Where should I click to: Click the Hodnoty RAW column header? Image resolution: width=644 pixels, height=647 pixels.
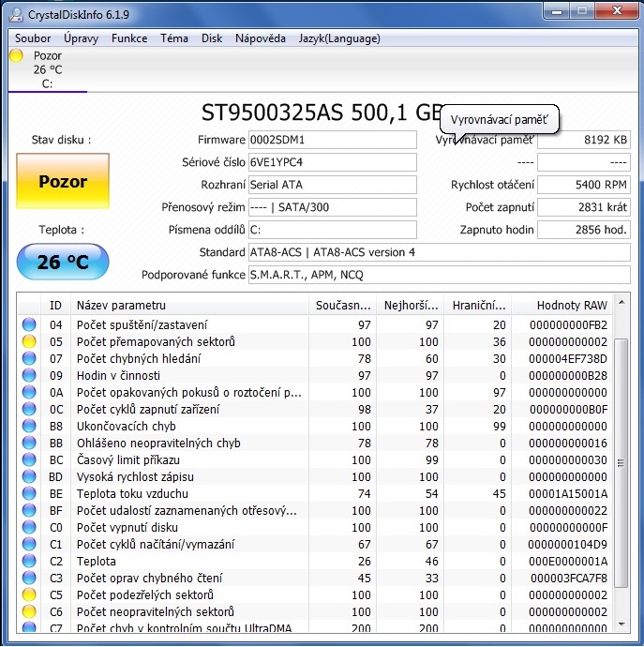pyautogui.click(x=562, y=306)
